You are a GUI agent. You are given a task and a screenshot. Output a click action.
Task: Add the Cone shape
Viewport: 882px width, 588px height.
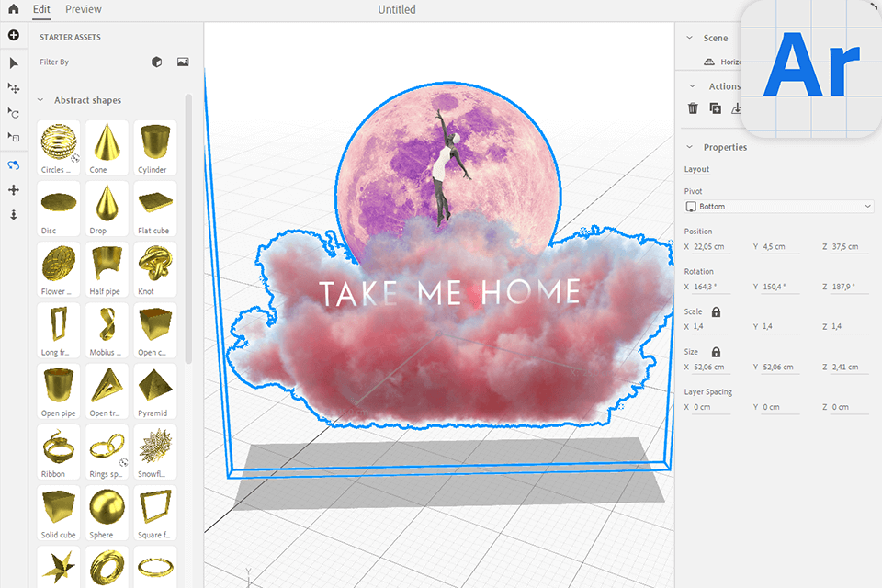(x=107, y=147)
